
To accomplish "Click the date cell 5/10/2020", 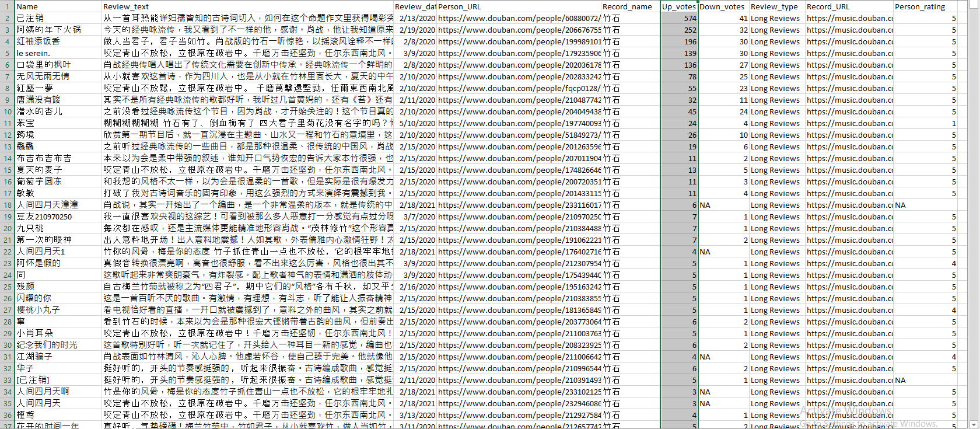I will [415, 123].
